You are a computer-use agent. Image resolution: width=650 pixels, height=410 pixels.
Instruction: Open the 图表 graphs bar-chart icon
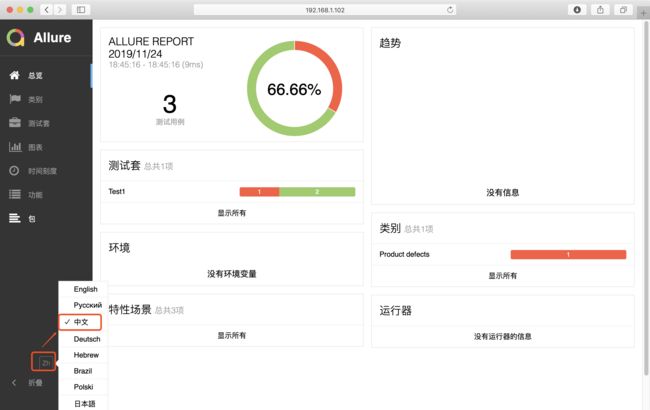click(x=15, y=147)
